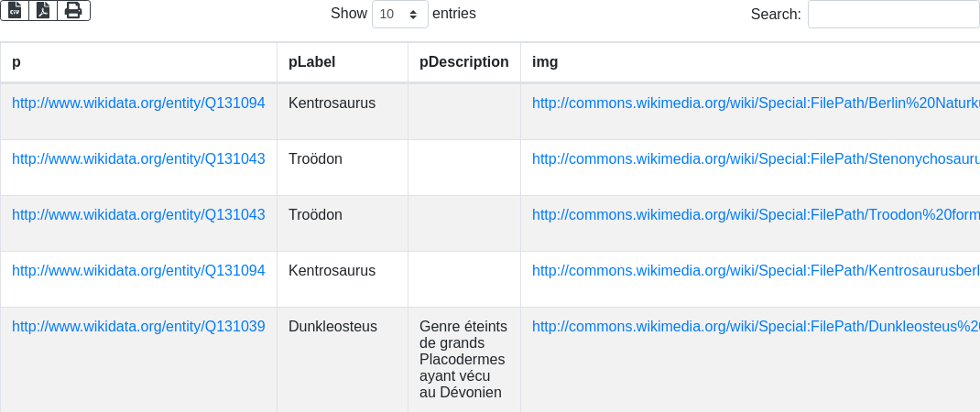Viewport: 980px width, 412px height.
Task: Visit the Kentrosaurusberl image file link
Action: click(x=756, y=271)
